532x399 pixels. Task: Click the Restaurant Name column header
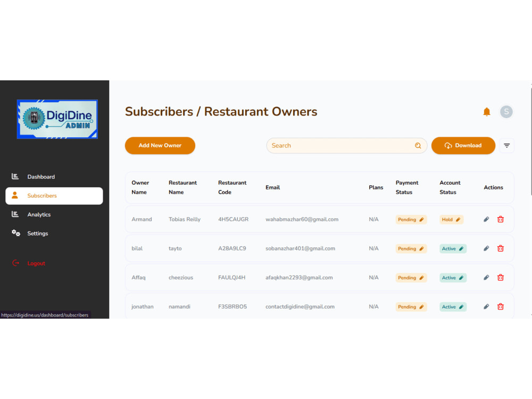pos(182,187)
